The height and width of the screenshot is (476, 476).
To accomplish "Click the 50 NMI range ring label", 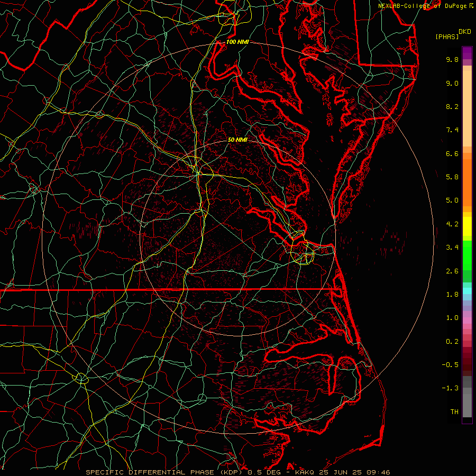I will pos(237,140).
